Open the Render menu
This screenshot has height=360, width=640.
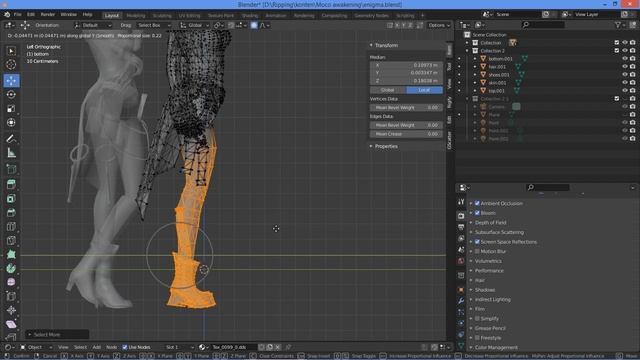tap(48, 14)
